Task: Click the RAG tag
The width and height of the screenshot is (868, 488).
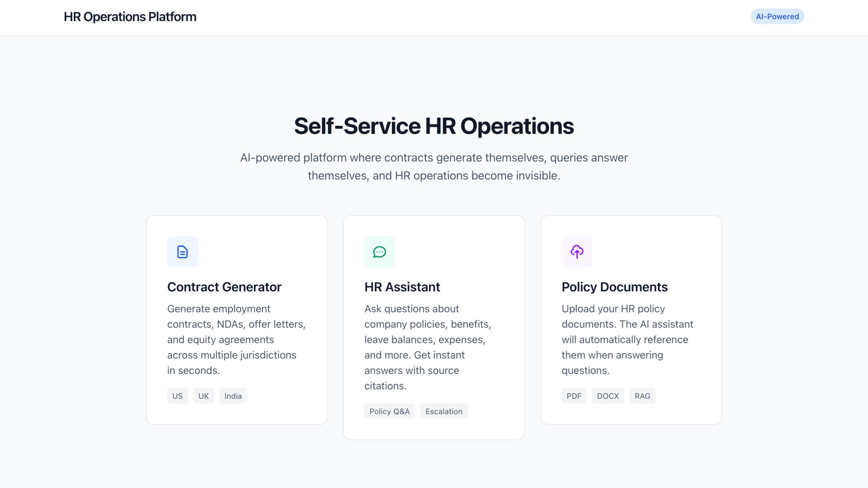Action: click(642, 396)
